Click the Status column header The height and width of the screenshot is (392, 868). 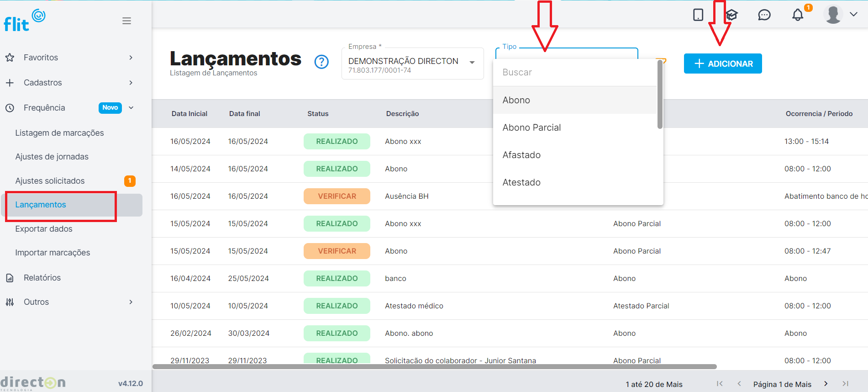tap(318, 114)
